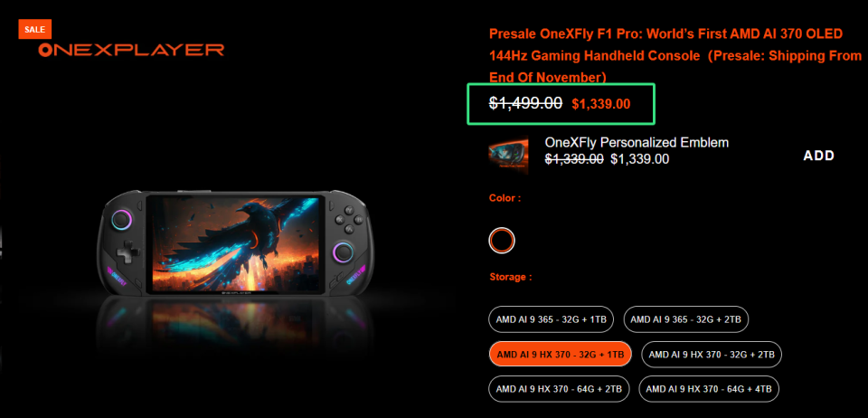Click the OneXFly Personalized Emblem name
The image size is (868, 418).
637,142
